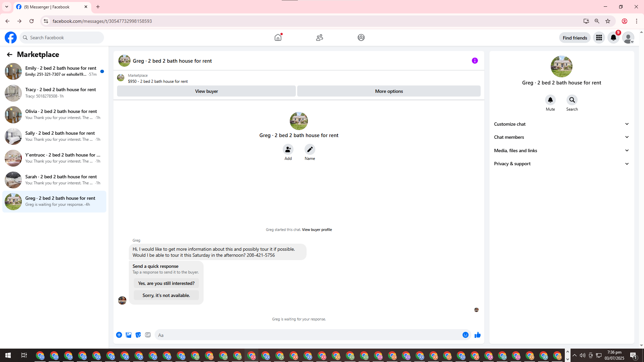
Task: Open the Facebook notifications bell
Action: pos(613,38)
